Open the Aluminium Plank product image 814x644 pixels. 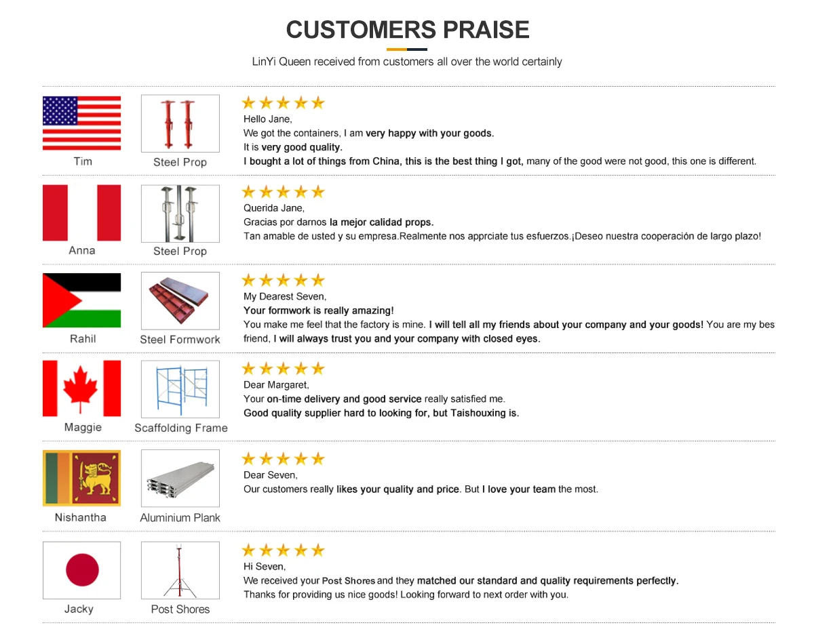180,479
